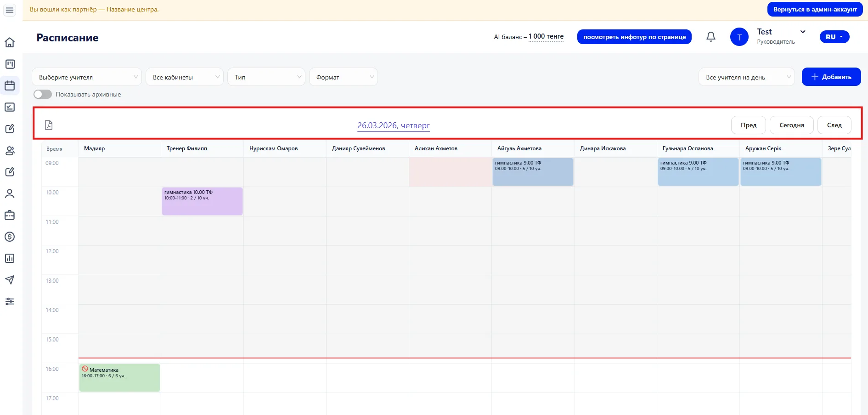Image resolution: width=868 pixels, height=415 pixels.
Task: Open the RU language selector
Action: [x=834, y=37]
